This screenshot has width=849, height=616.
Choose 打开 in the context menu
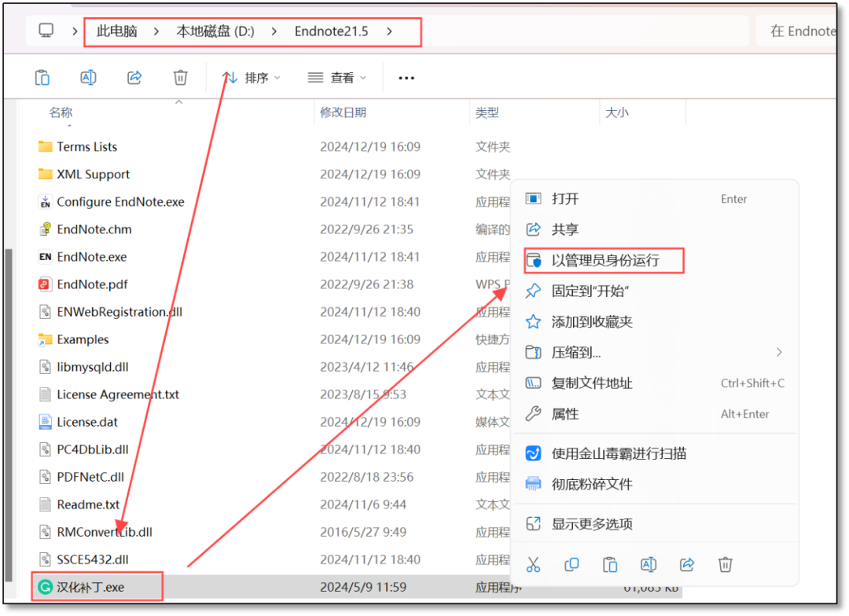pos(655,200)
